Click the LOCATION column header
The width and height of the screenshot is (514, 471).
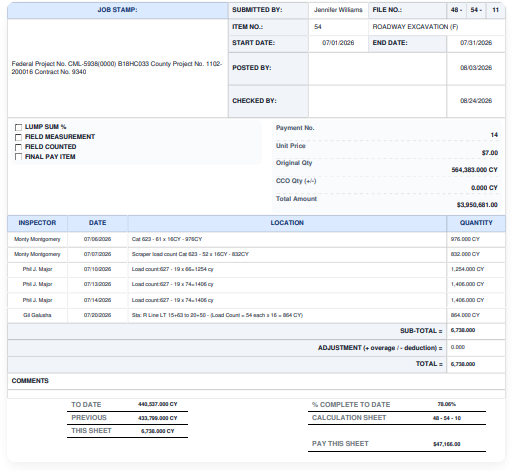coord(287,223)
